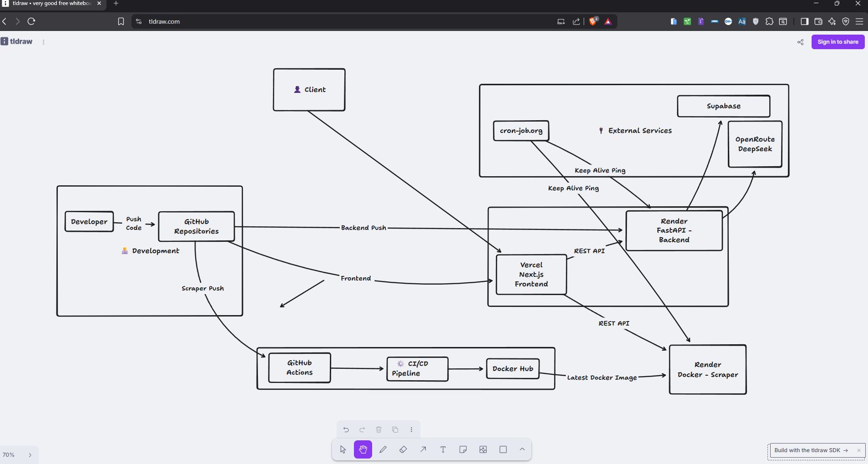Undo the last canvas action
Image resolution: width=868 pixels, height=464 pixels.
click(x=346, y=429)
